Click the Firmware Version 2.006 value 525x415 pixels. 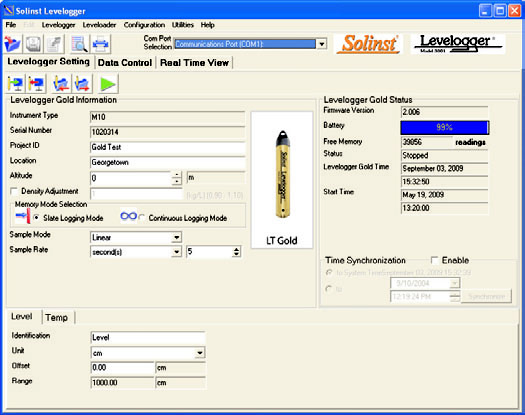coord(444,112)
